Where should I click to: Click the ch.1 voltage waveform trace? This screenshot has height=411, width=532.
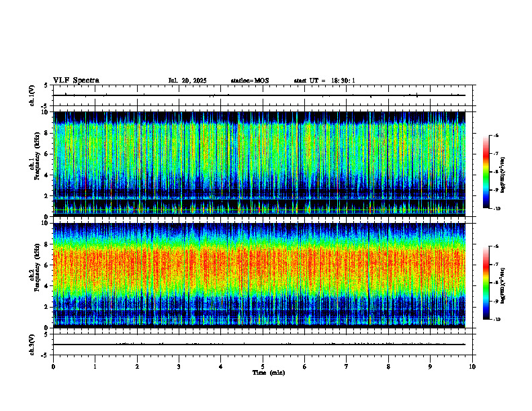coord(259,95)
